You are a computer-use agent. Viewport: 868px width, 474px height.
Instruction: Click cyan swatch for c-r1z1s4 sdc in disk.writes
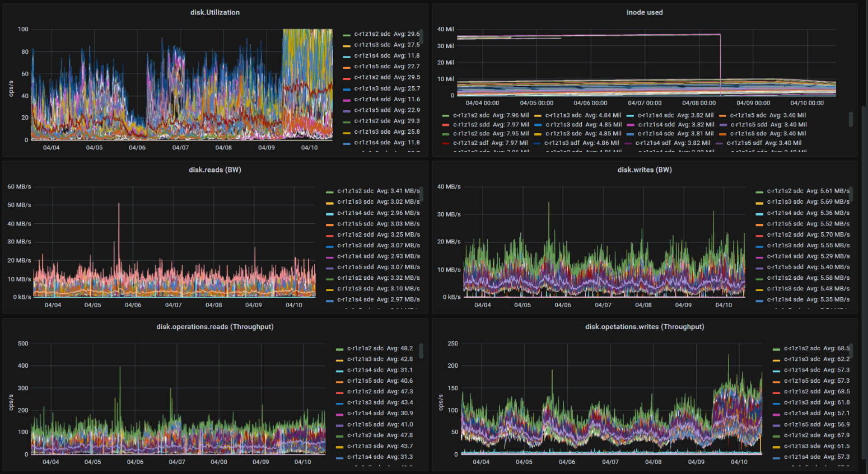(x=759, y=214)
